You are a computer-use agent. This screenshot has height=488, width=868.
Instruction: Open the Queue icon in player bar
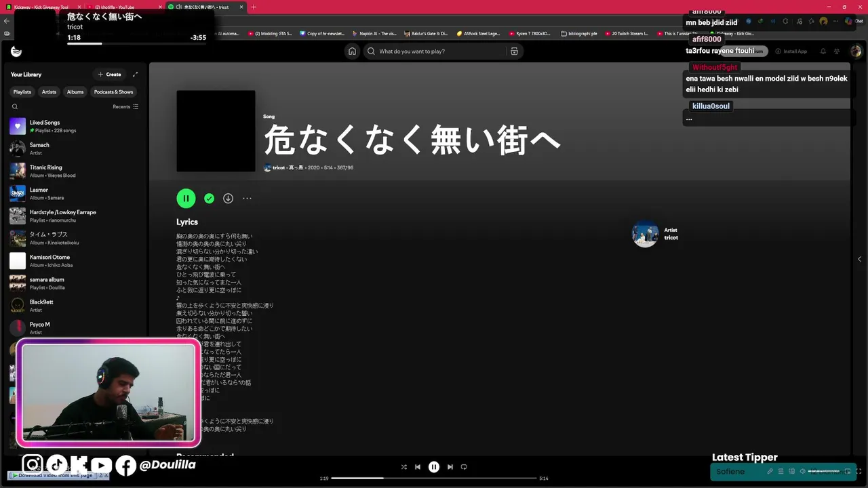pos(781,471)
